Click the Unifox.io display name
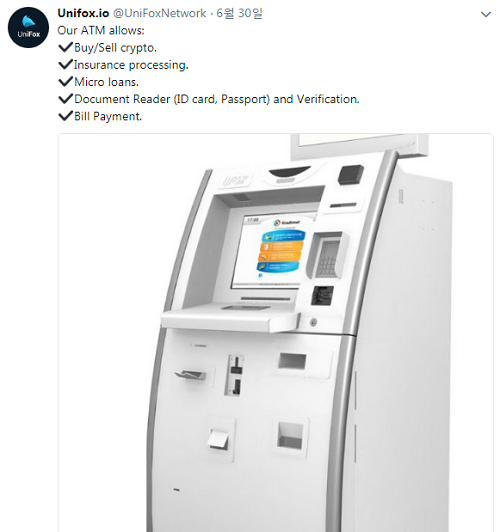Viewport: 500px width, 532px height. (83, 13)
